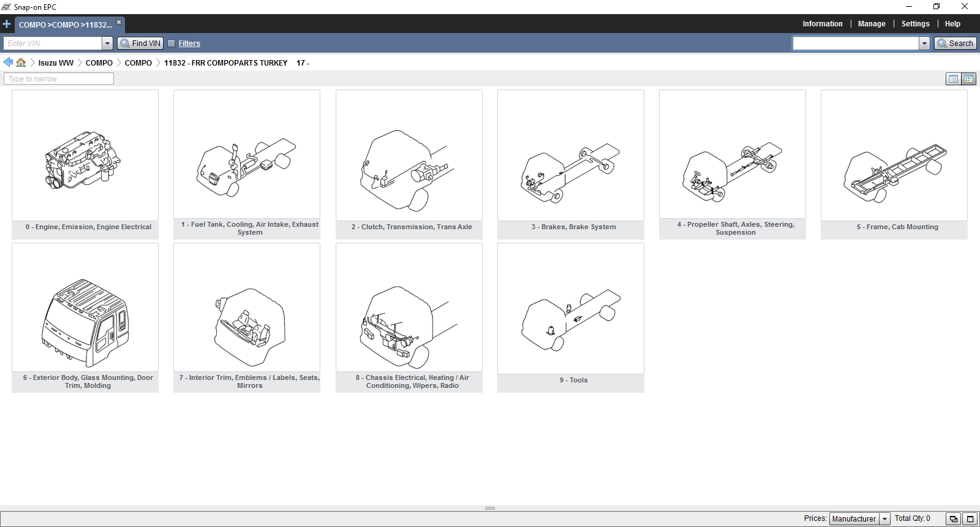The width and height of the screenshot is (980, 527).
Task: Switch to list view icon
Action: click(x=953, y=79)
